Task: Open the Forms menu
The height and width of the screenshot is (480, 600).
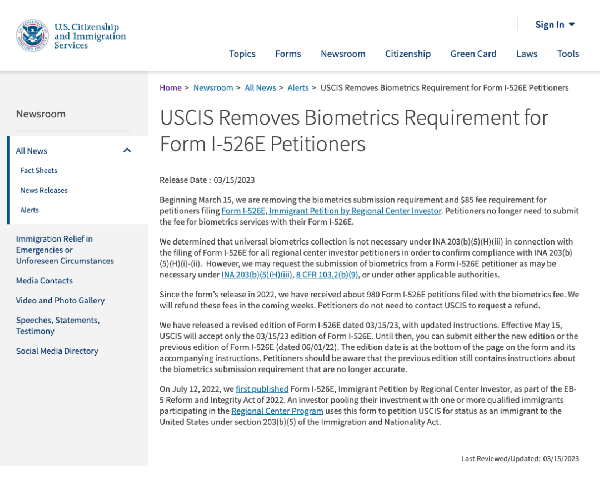Action: click(288, 54)
